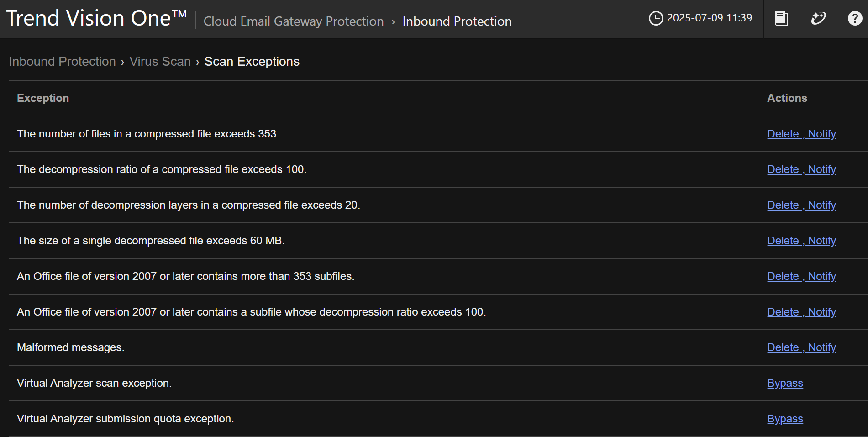Click Delete, Notify for Malformed messages
The height and width of the screenshot is (437, 868).
coord(801,347)
